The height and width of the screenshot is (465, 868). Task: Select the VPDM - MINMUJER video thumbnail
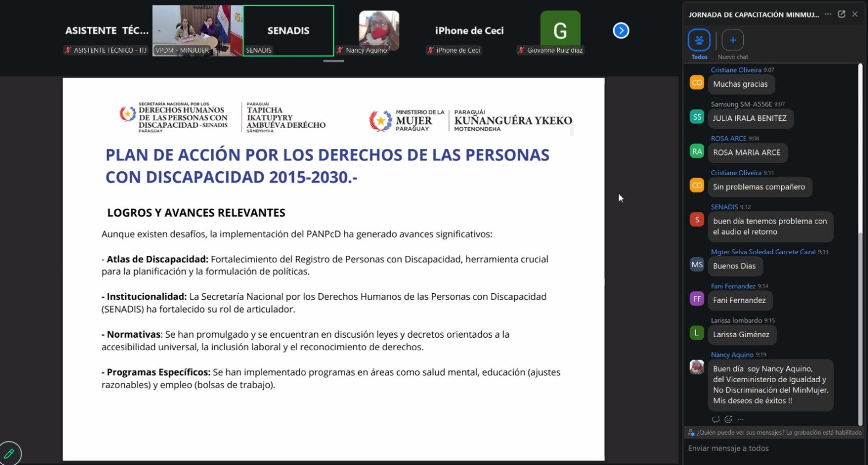197,31
